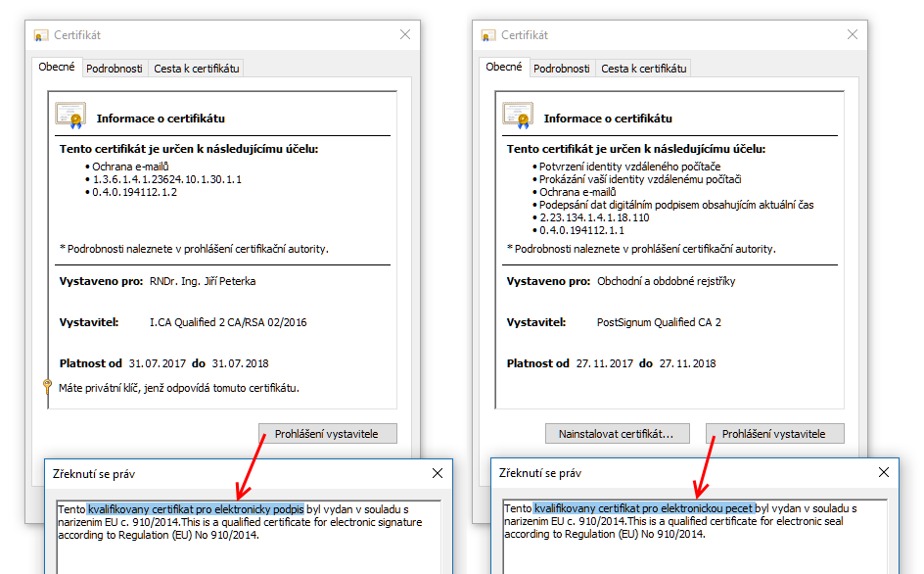Viewport: 924px width, 574px height.
Task: Click the private key icon in left window
Action: coord(48,387)
